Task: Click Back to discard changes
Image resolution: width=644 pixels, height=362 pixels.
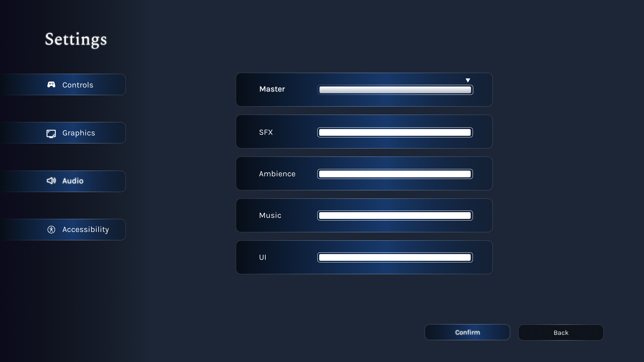Action: (561, 332)
